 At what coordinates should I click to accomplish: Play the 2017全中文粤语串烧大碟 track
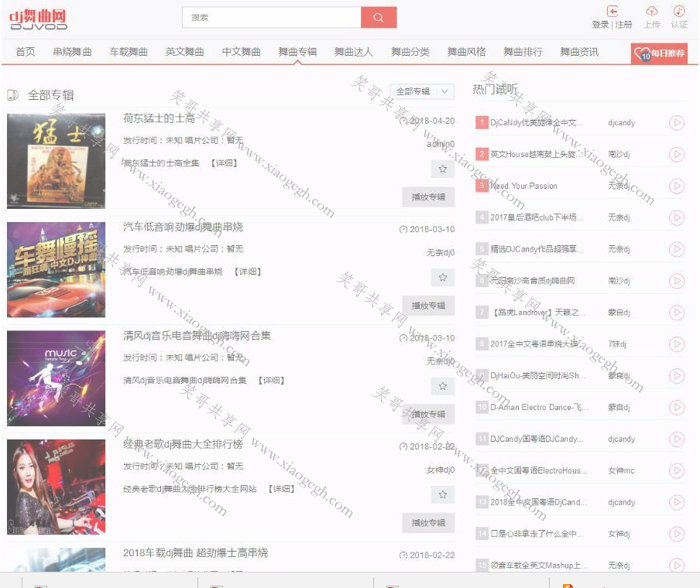coord(677,344)
